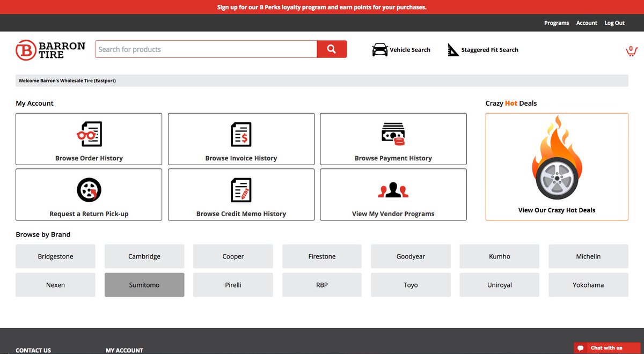Click the Browse Payment History cash icon
Viewport: 644px width, 354px height.
[393, 134]
